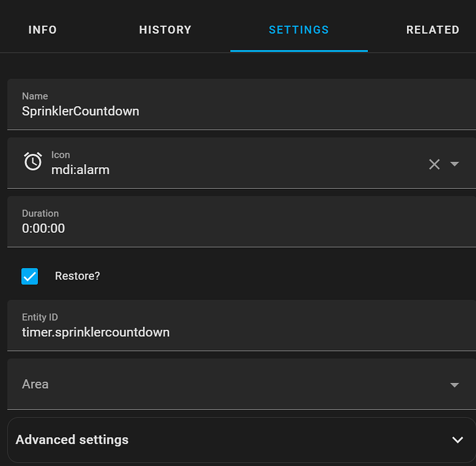Edit the Entity ID timer.sprinklercountdown field
Viewport: 476px width, 466px height.
pyautogui.click(x=242, y=326)
